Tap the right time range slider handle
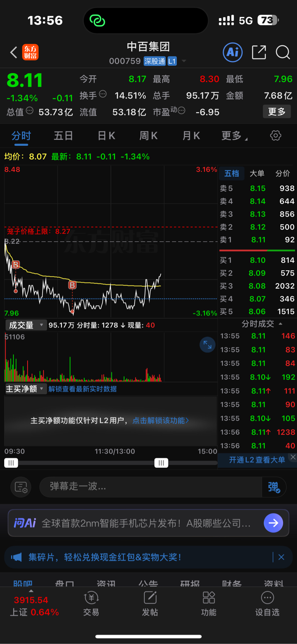The image size is (297, 644). pos(161,463)
